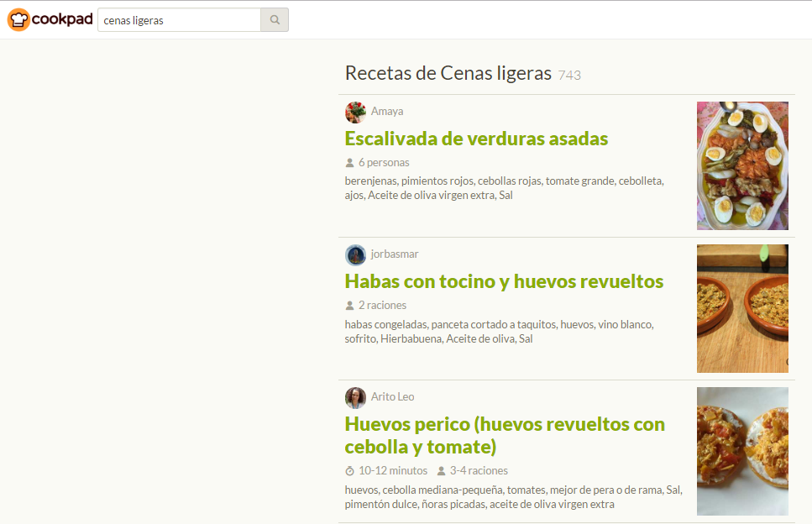Open the Escalivada de verduras asadas recipe
Viewport: 812px width, 524px height.
476,139
